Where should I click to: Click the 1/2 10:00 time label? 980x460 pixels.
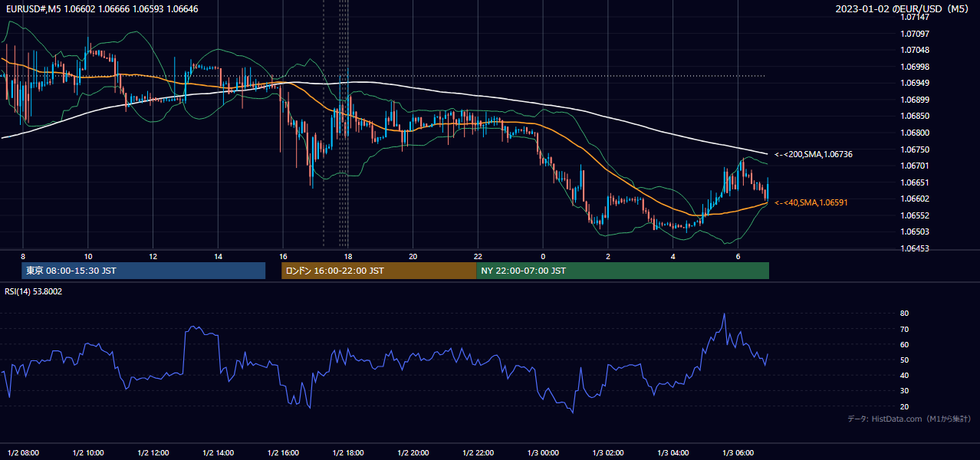coord(88,452)
